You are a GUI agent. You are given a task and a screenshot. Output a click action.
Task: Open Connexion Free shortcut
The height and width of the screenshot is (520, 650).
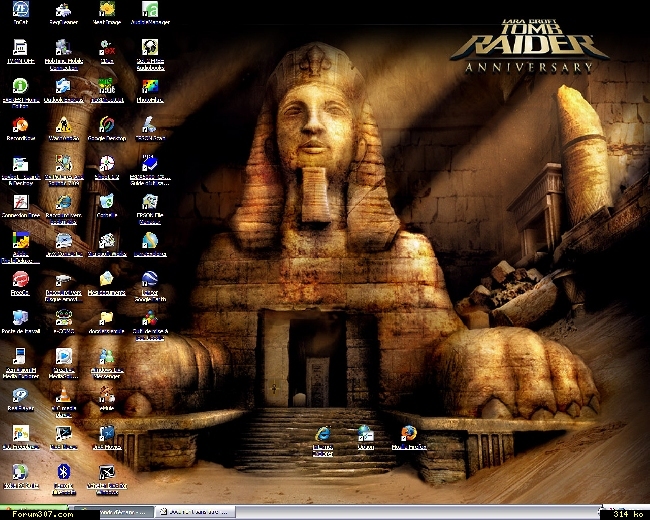(20, 207)
